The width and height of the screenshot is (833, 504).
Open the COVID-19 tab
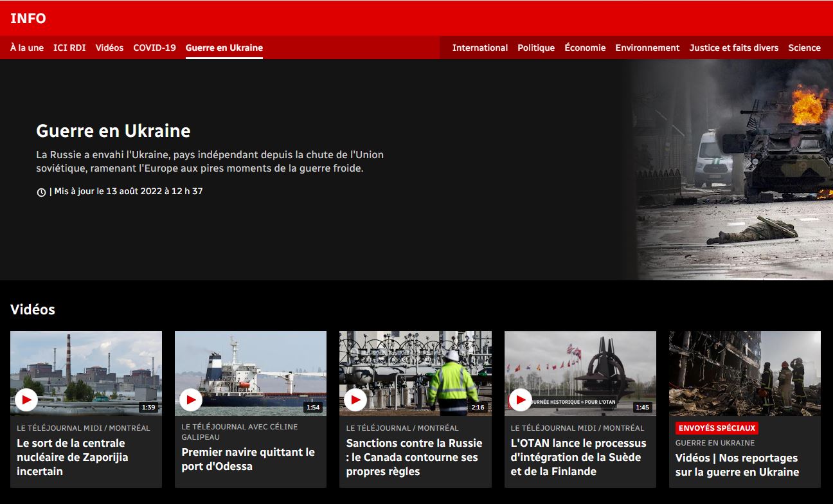tap(154, 48)
